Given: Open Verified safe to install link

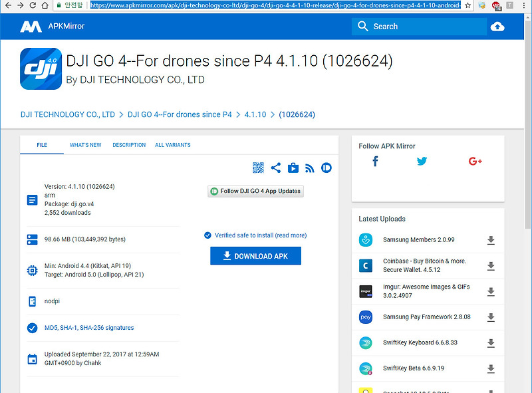Looking at the screenshot, I should pos(255,235).
